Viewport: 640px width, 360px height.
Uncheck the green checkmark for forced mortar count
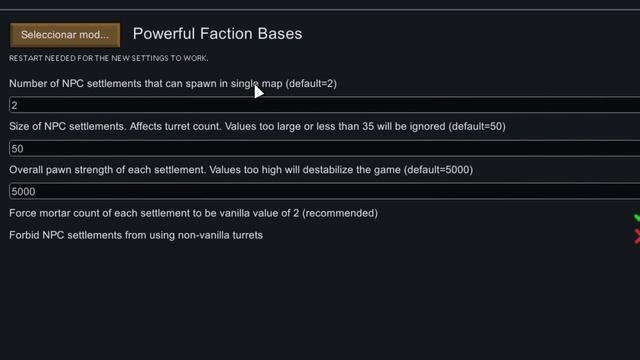pyautogui.click(x=637, y=218)
